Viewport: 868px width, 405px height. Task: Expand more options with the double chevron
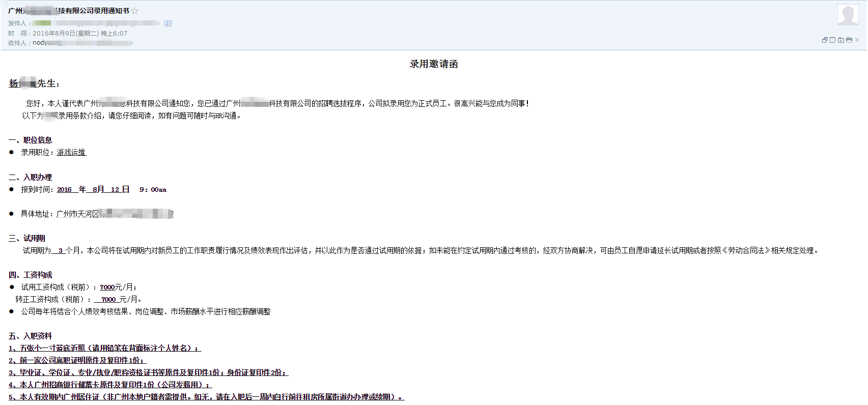pyautogui.click(x=857, y=40)
